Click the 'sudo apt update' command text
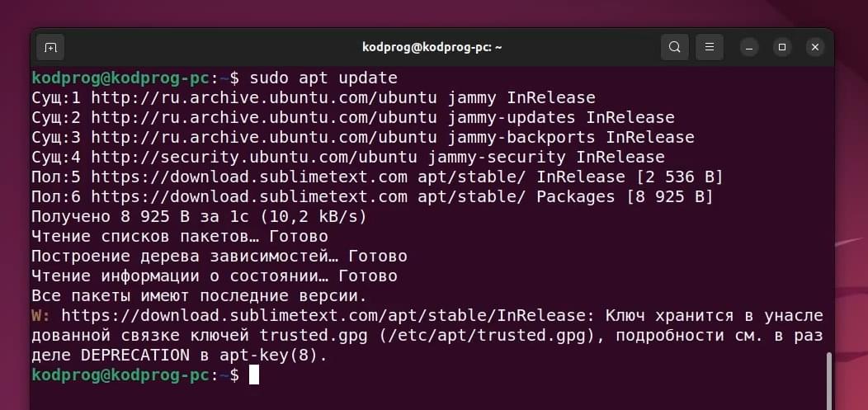868x410 pixels. 323,78
